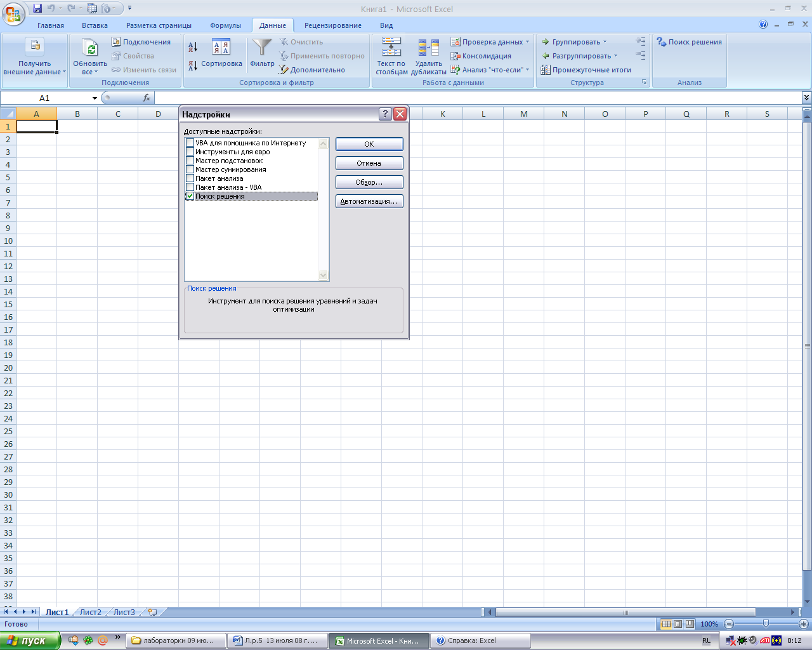Open Excel help question icon
The height and width of the screenshot is (650, 812).
coord(763,25)
